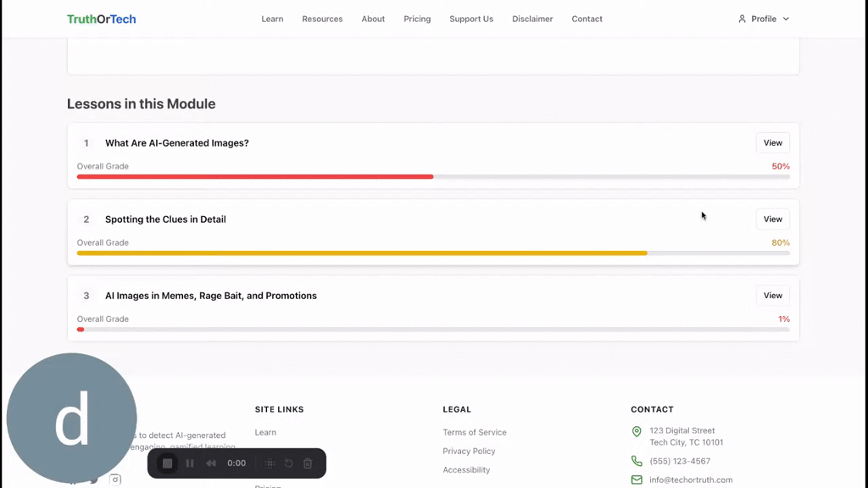Click the Learn link under Site Links
This screenshot has height=488, width=868.
point(265,432)
